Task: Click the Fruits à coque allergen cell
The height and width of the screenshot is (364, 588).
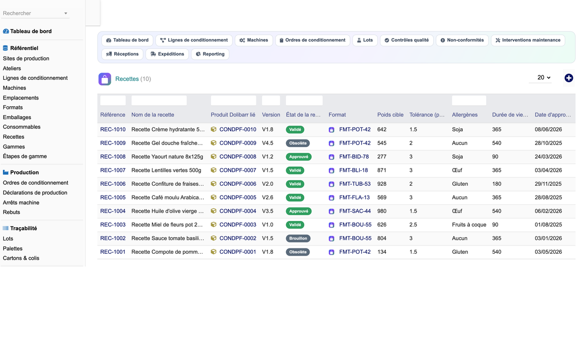Action: pos(469,225)
